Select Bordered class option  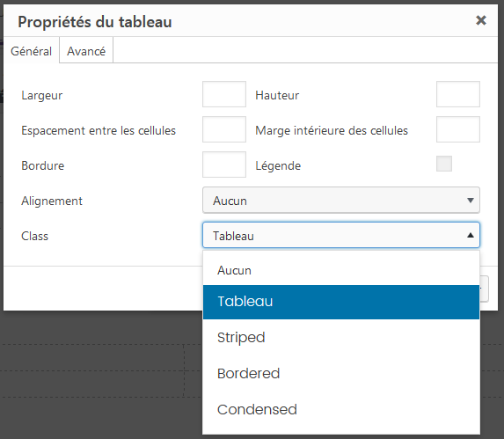click(341, 373)
